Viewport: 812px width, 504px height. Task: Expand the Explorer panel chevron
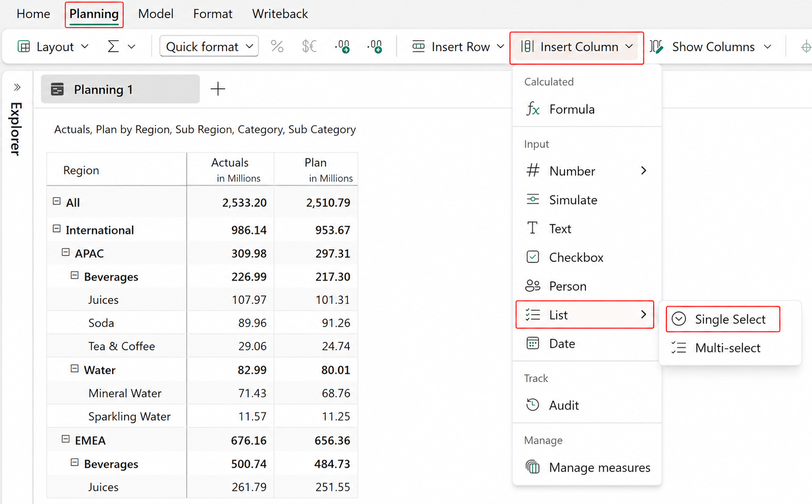tap(17, 87)
